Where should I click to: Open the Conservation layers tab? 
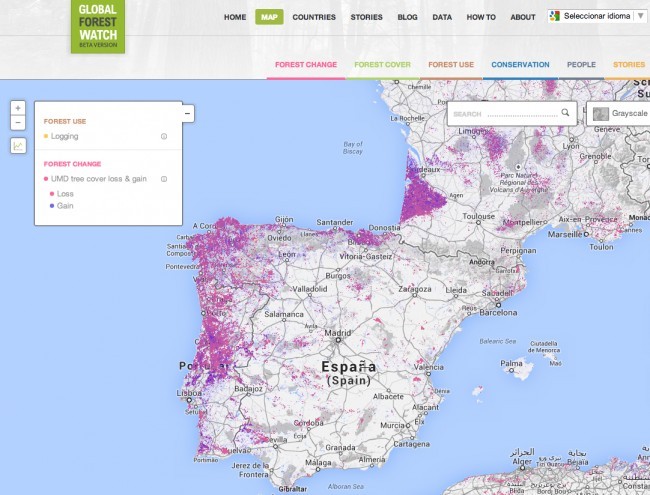click(520, 65)
